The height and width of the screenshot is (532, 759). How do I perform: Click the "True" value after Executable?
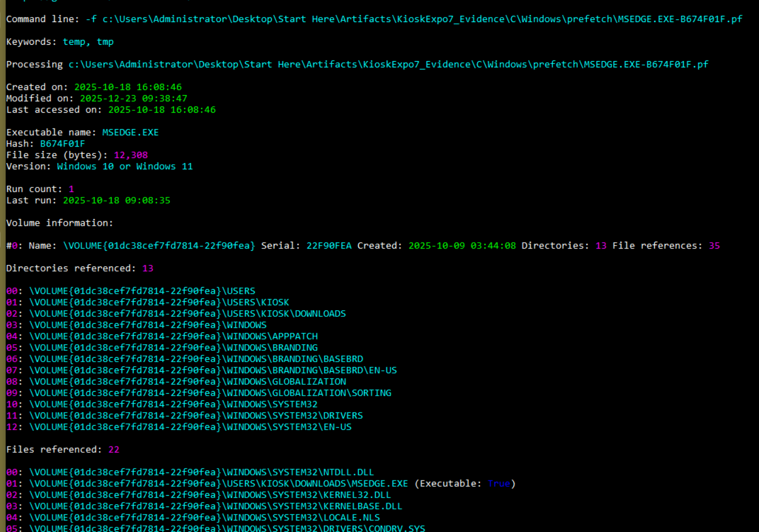point(499,483)
